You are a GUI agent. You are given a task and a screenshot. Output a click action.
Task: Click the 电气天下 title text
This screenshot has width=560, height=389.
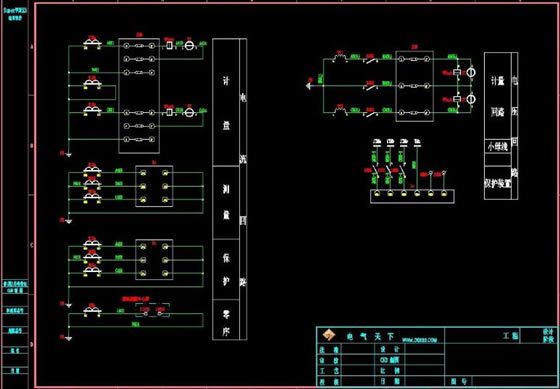point(370,336)
